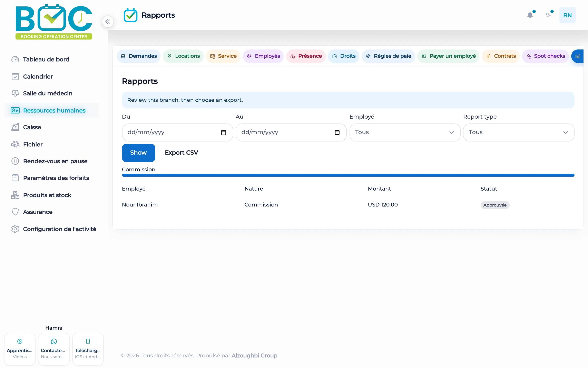This screenshot has width=588, height=368.
Task: Expand the Report type dropdown
Action: (x=519, y=132)
